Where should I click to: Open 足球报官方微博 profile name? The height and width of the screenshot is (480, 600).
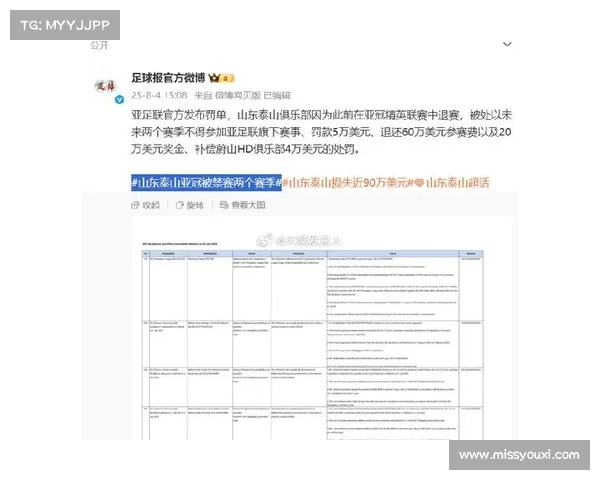coord(168,78)
